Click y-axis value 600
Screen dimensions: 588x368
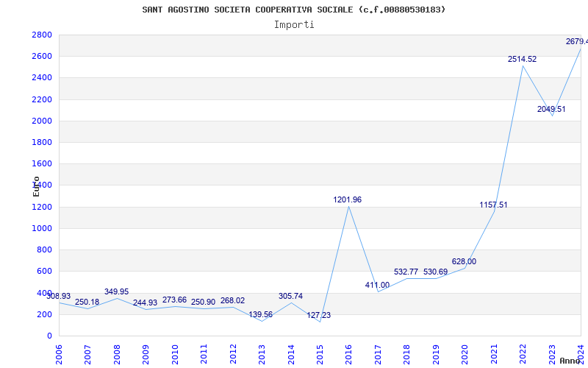(x=44, y=271)
